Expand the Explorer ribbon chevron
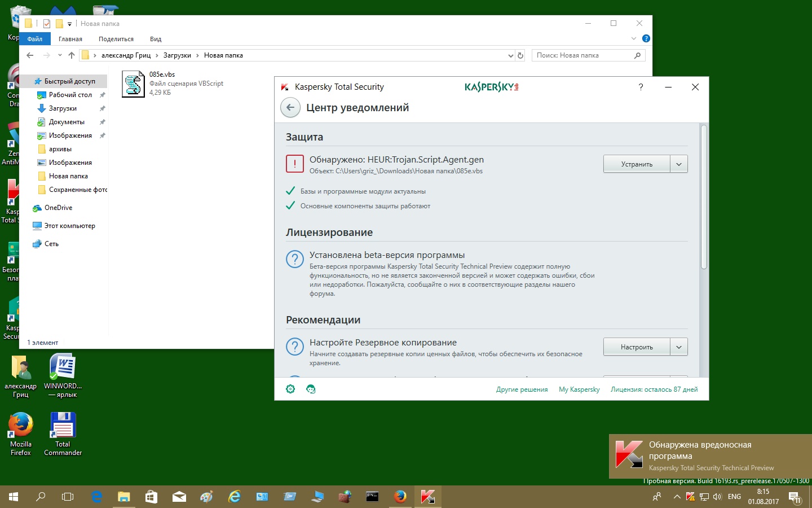The height and width of the screenshot is (508, 812). [x=634, y=38]
